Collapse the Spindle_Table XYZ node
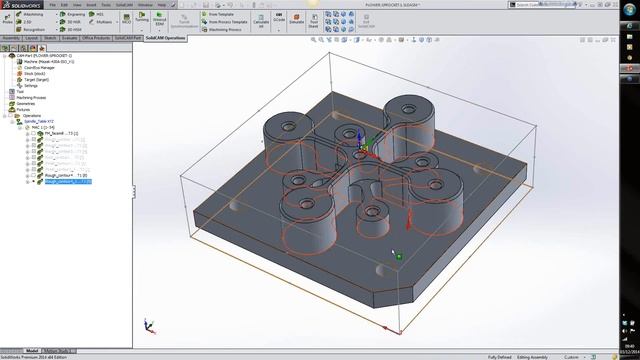The width and height of the screenshot is (640, 360). tap(12, 122)
